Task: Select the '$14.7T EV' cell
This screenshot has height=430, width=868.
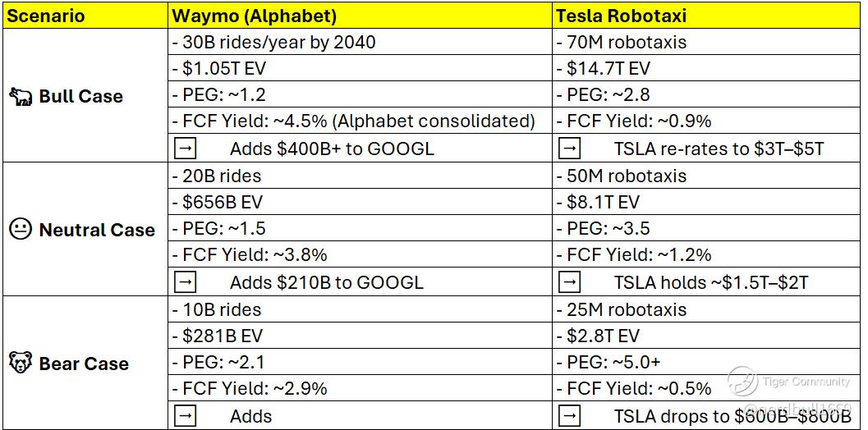Action: pos(609,68)
